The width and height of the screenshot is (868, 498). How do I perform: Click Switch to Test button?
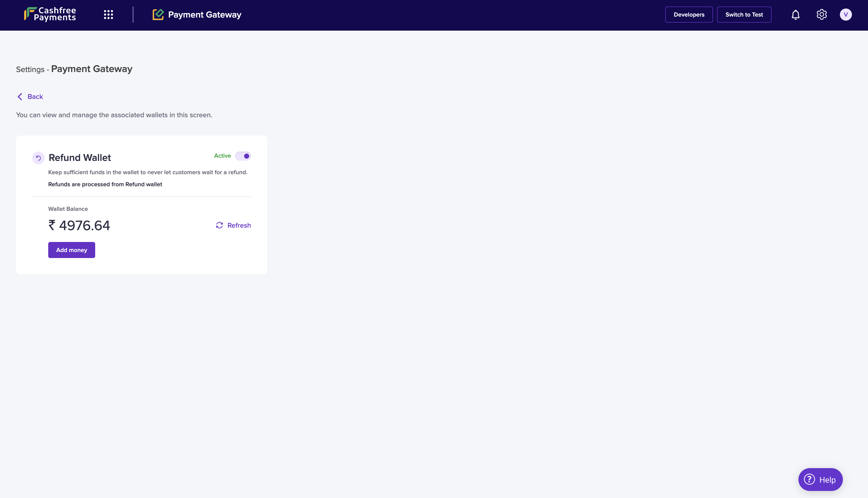click(744, 15)
